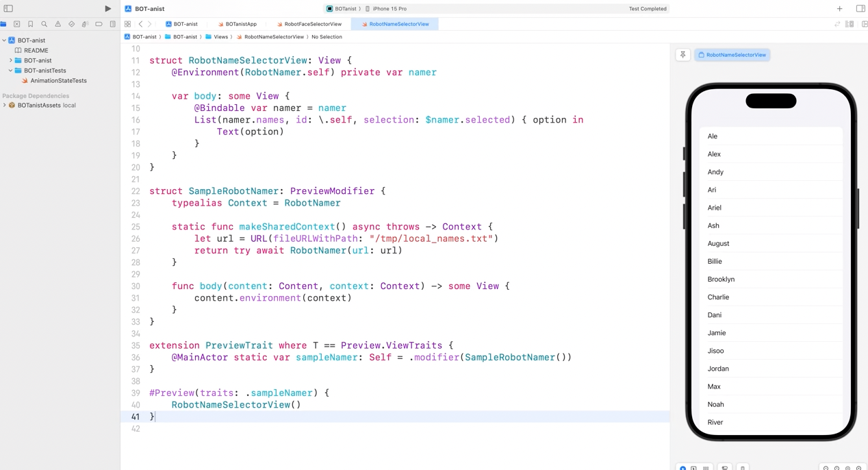Open preview Variants grid mode
Image resolution: width=868 pixels, height=470 pixels.
706,468
